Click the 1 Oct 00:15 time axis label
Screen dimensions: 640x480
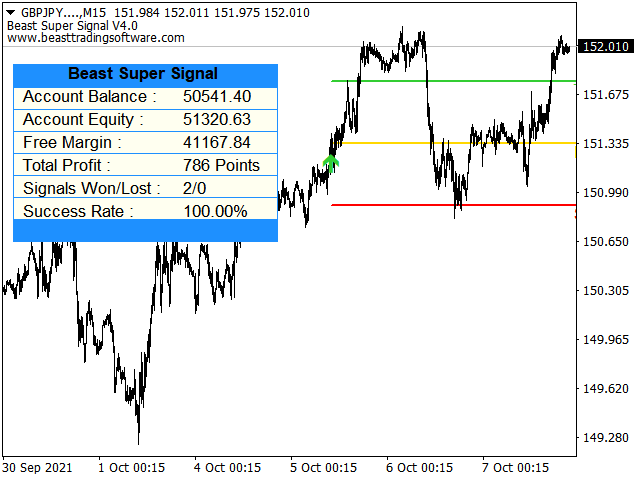pos(131,468)
